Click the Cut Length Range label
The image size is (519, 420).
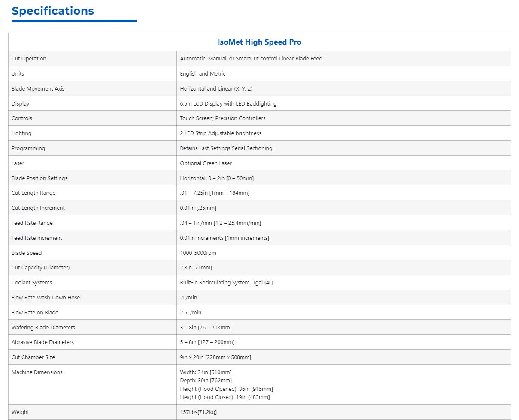pyautogui.click(x=33, y=193)
